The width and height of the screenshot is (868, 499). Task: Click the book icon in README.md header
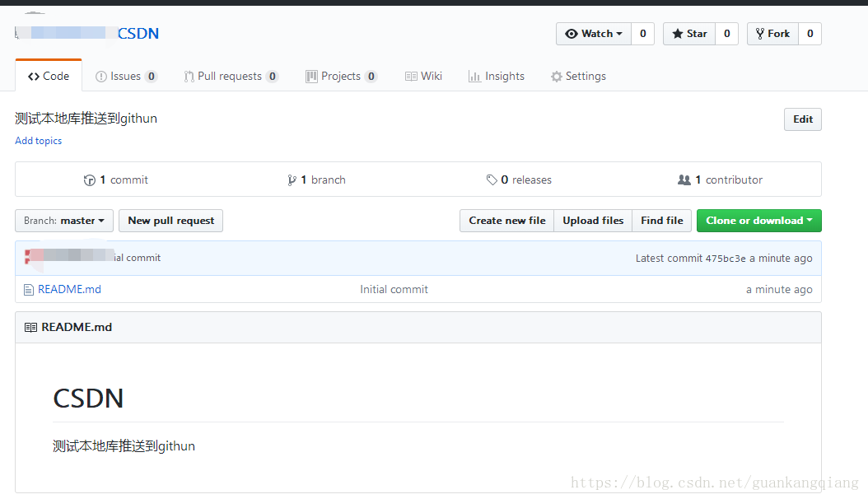[31, 328]
